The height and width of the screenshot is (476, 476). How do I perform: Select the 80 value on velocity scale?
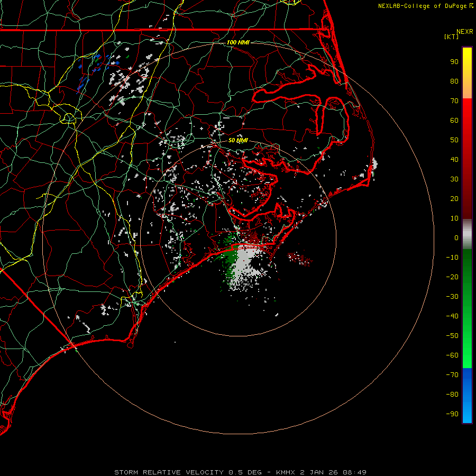click(x=454, y=81)
